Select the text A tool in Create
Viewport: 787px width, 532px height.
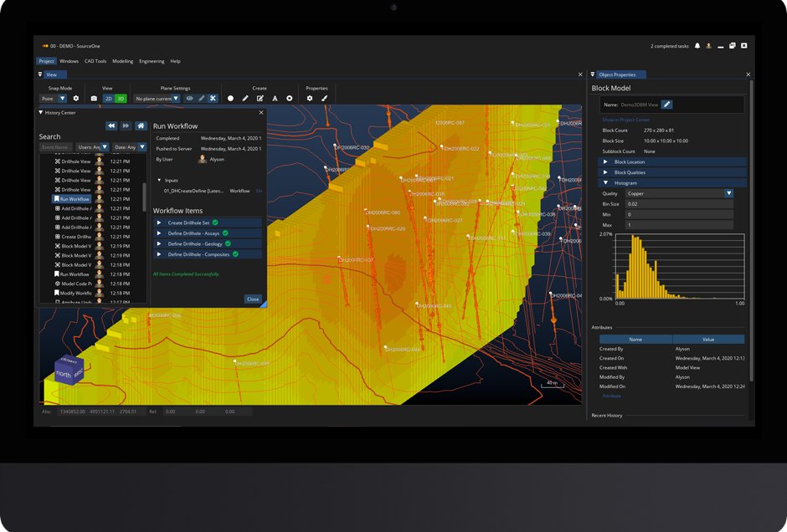tap(275, 98)
